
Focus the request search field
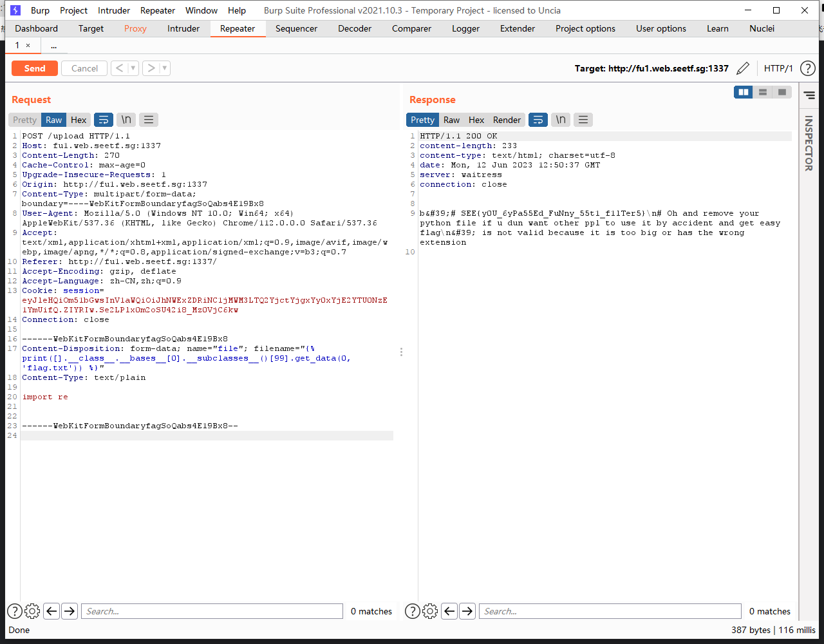[212, 611]
